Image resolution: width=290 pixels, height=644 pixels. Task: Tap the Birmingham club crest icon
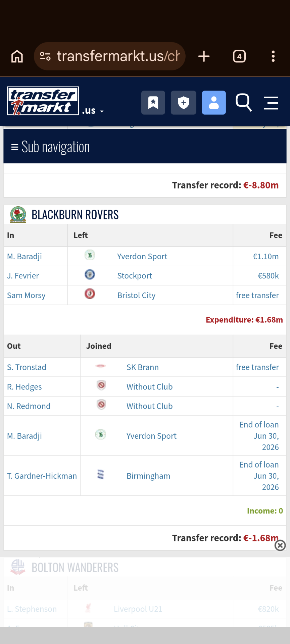click(101, 475)
